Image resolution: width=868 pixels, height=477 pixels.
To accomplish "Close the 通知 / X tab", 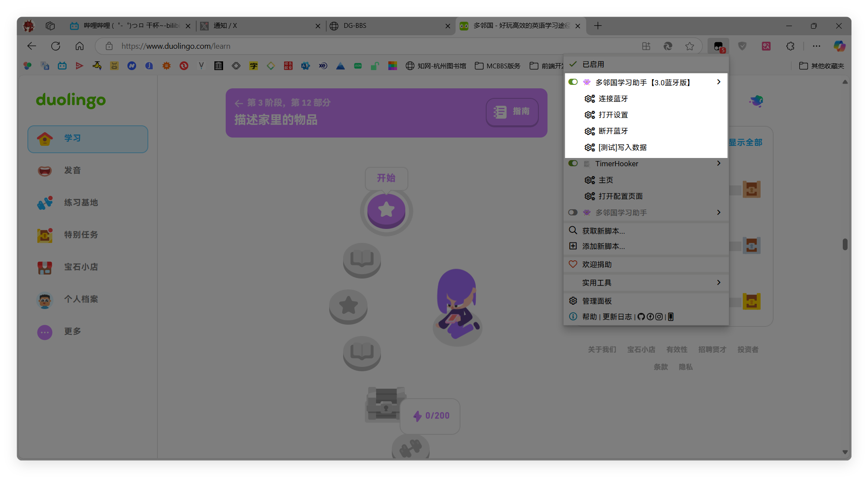I will (318, 26).
